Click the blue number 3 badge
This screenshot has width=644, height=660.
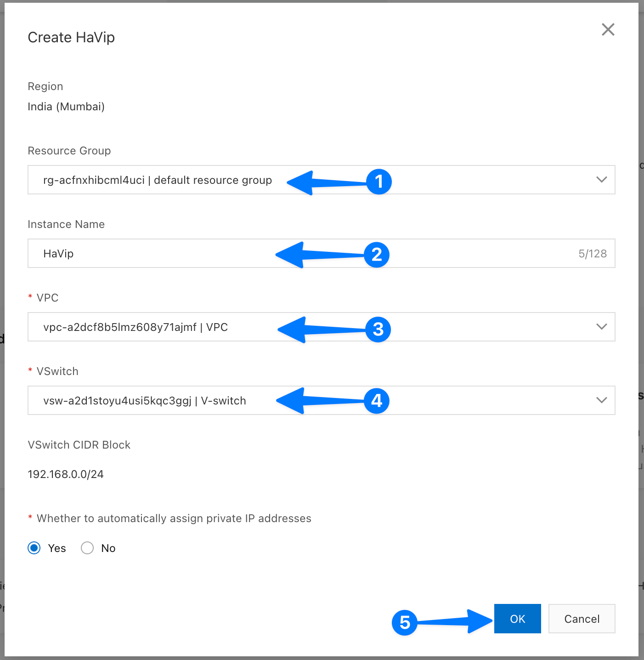click(x=378, y=329)
